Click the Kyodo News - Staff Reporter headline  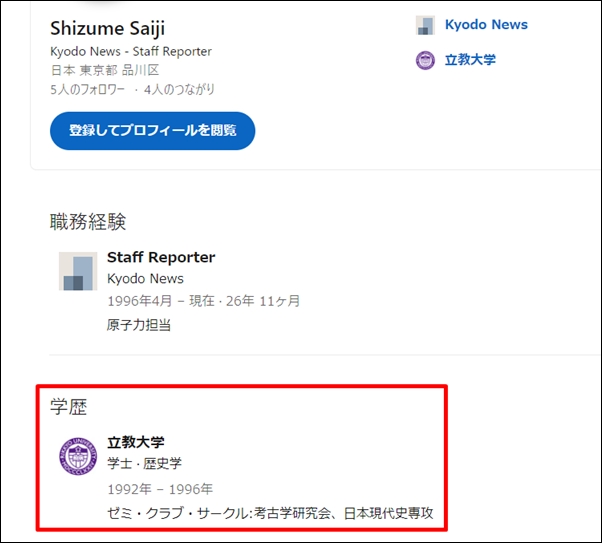point(131,51)
